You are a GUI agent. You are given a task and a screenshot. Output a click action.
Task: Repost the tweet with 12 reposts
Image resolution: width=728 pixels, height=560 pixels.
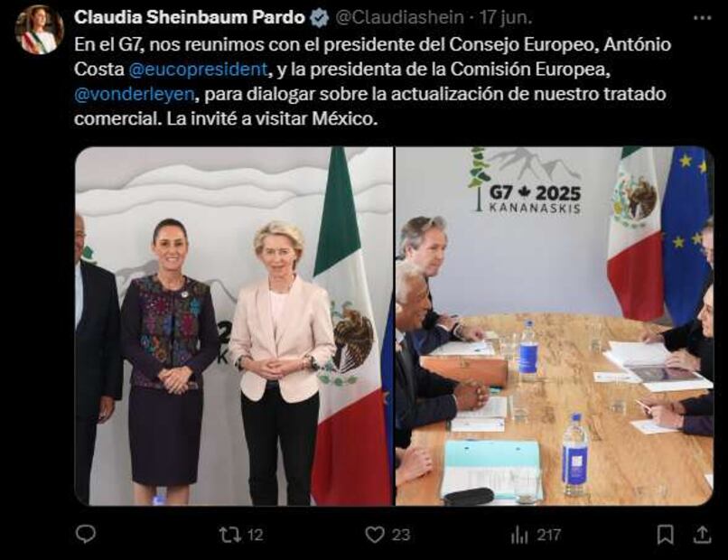[230, 535]
